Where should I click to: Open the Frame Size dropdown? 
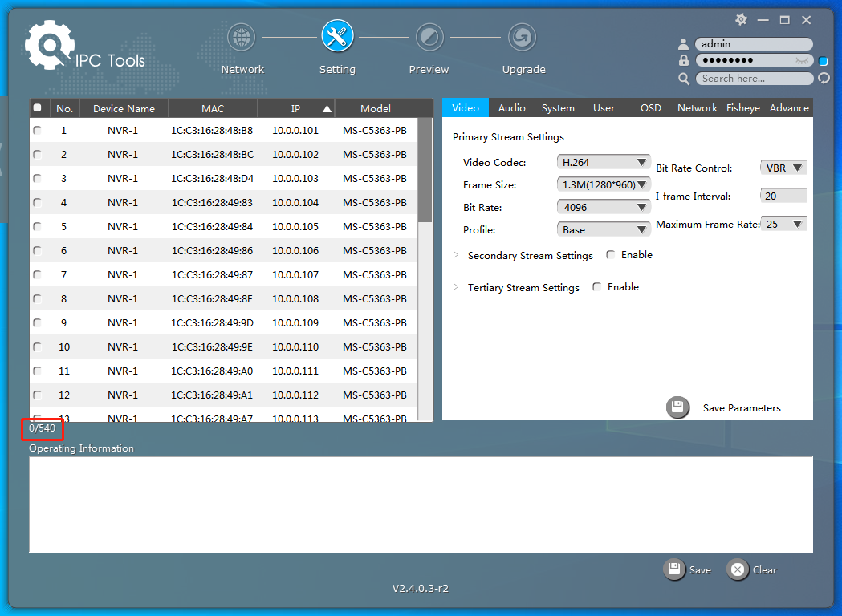[x=603, y=184]
